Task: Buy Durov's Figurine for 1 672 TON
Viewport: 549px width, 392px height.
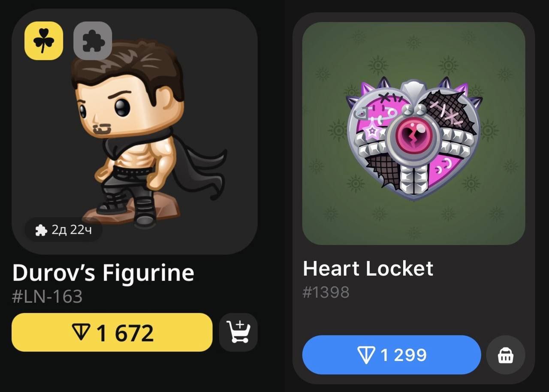Action: (x=112, y=332)
